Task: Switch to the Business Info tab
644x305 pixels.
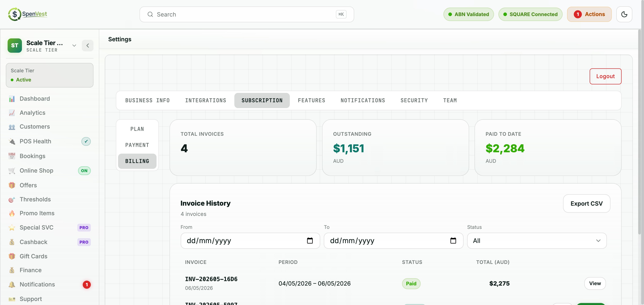Action: click(148, 100)
